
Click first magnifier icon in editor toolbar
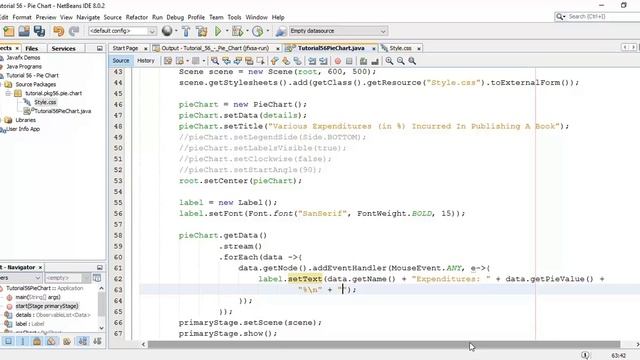point(389,61)
